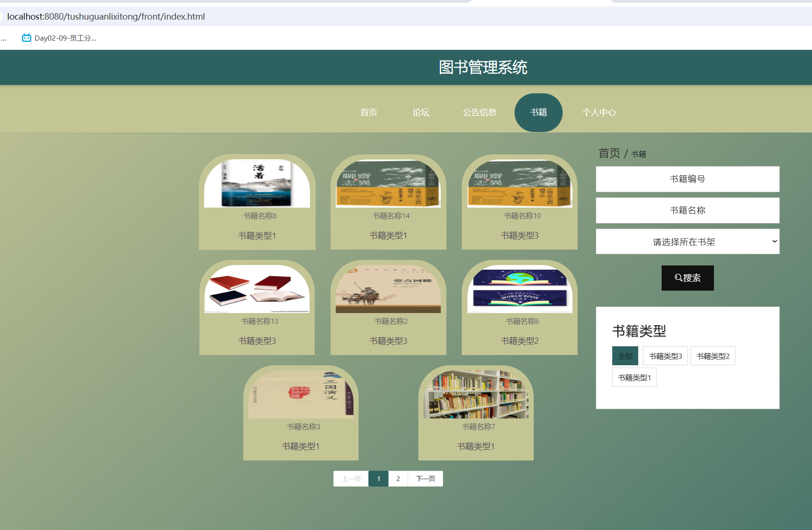Open the 堂吉诃德 cover of 书籍名称2

(x=388, y=289)
